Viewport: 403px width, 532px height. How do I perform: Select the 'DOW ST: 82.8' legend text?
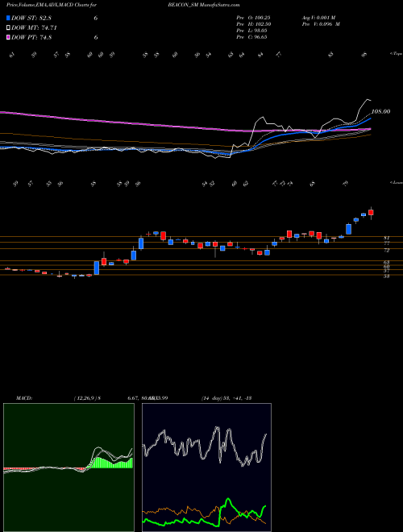tap(31, 18)
